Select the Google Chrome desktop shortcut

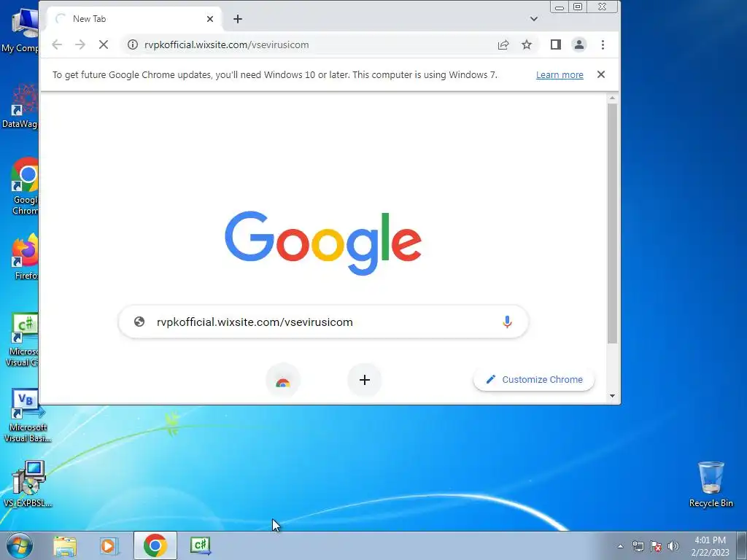(25, 187)
